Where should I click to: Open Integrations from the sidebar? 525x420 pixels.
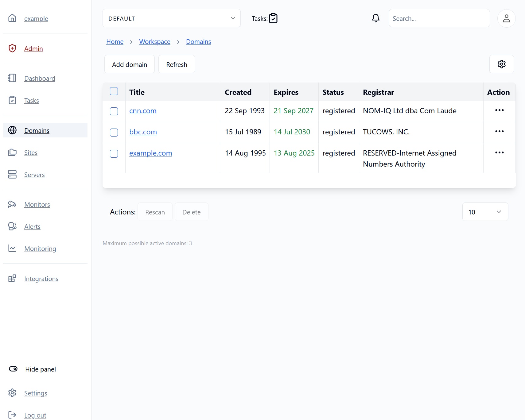[41, 279]
